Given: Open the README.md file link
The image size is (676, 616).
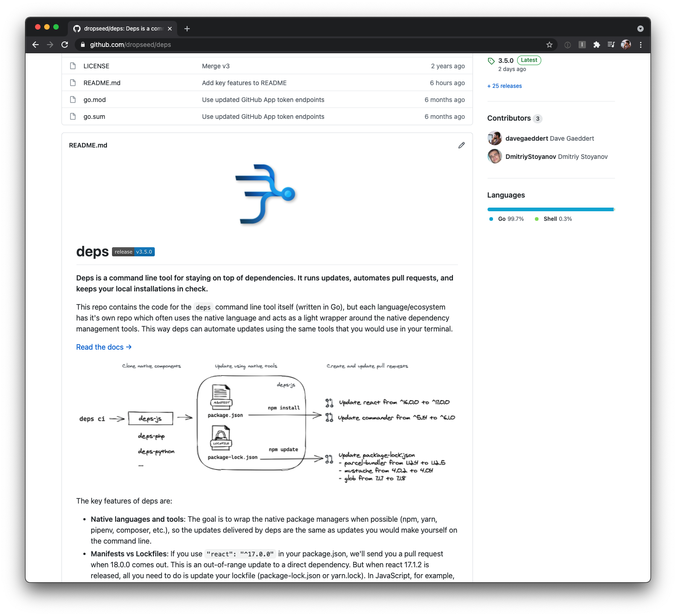Looking at the screenshot, I should pos(102,83).
